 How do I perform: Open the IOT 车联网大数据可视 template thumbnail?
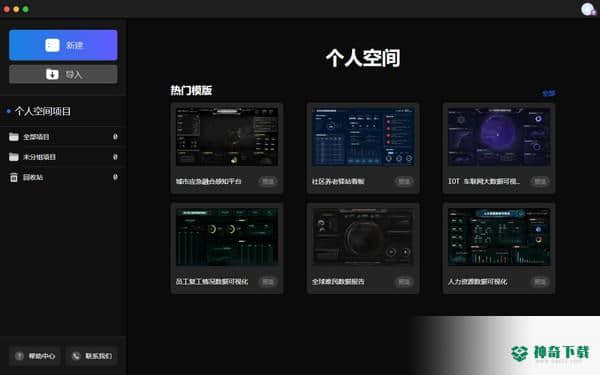click(x=499, y=137)
